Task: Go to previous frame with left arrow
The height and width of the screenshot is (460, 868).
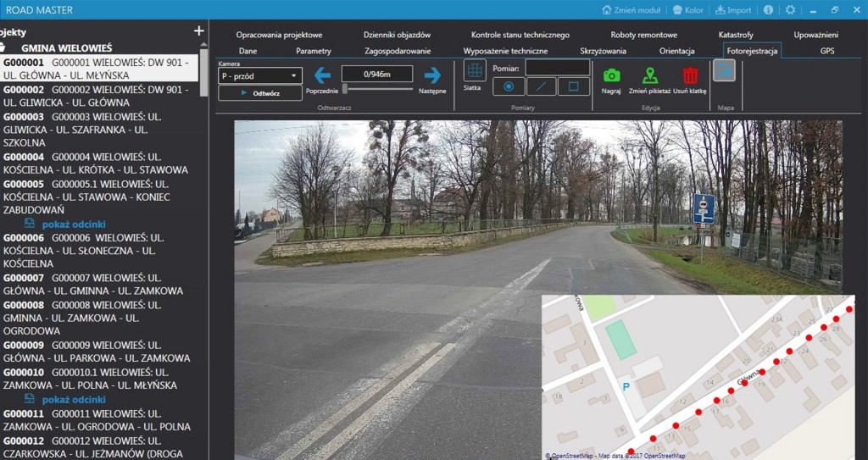Action: (x=322, y=75)
